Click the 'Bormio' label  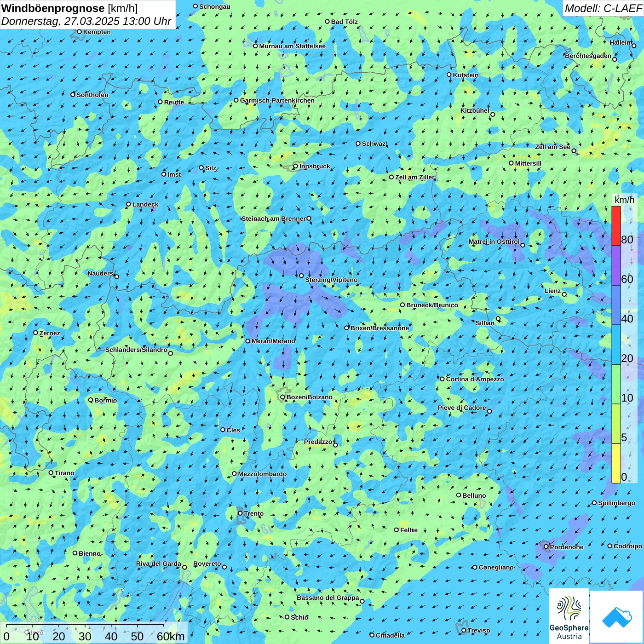point(105,400)
